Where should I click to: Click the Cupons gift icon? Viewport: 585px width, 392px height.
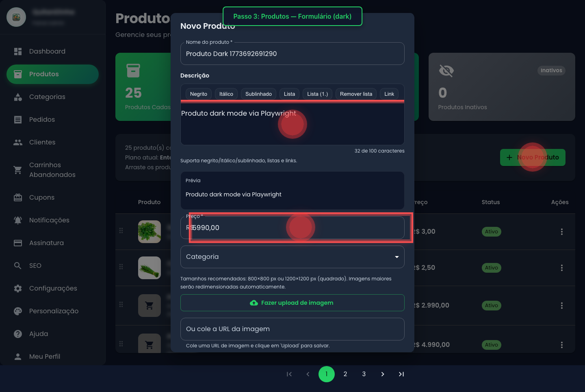(x=18, y=198)
